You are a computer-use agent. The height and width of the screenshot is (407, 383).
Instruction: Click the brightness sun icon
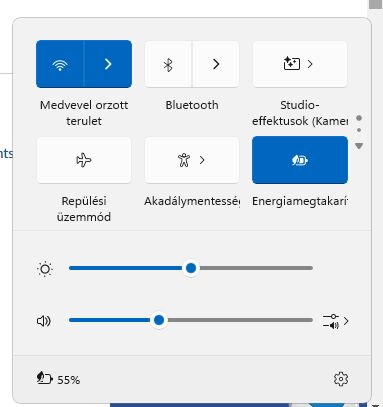point(45,269)
